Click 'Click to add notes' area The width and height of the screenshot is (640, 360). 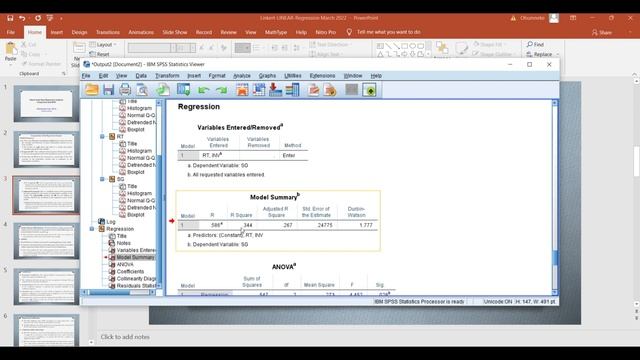tap(125, 337)
